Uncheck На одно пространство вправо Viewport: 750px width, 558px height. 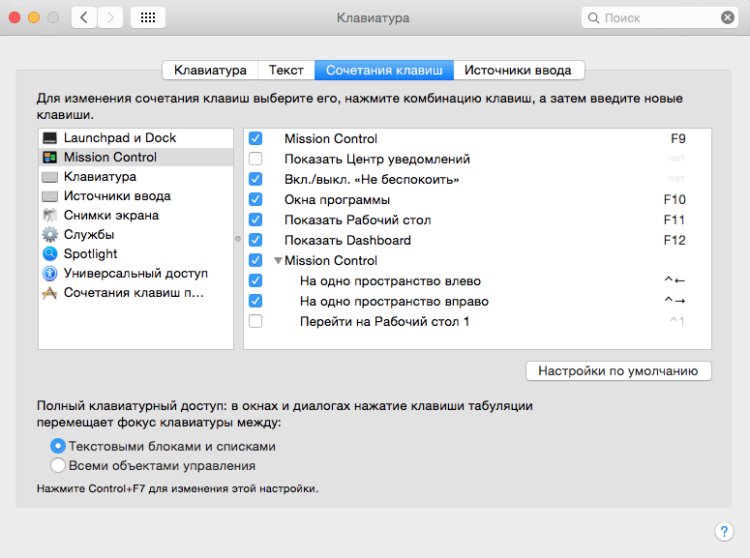tap(255, 301)
